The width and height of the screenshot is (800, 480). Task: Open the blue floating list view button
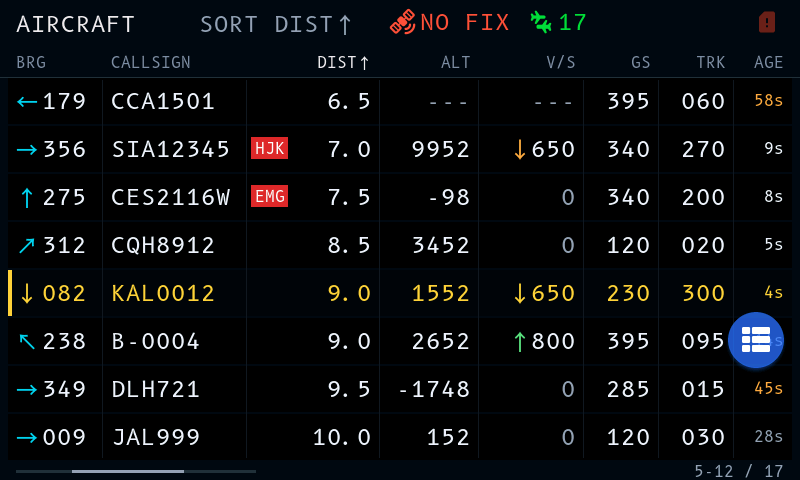(x=756, y=340)
